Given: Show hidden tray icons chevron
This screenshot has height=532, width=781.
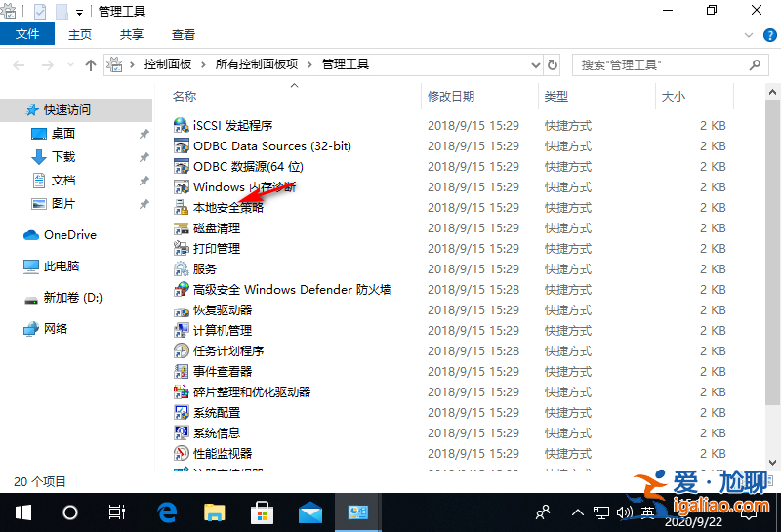Looking at the screenshot, I should coord(578,512).
